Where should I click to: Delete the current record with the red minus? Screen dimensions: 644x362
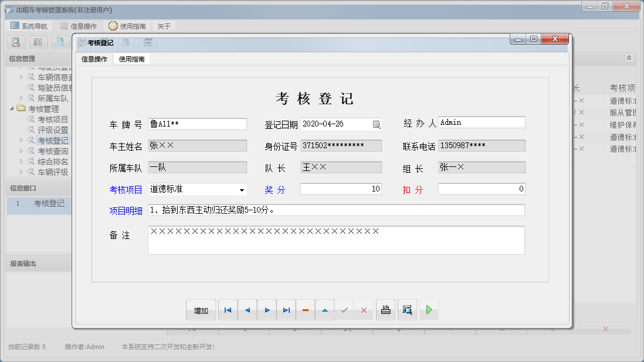[x=306, y=310]
